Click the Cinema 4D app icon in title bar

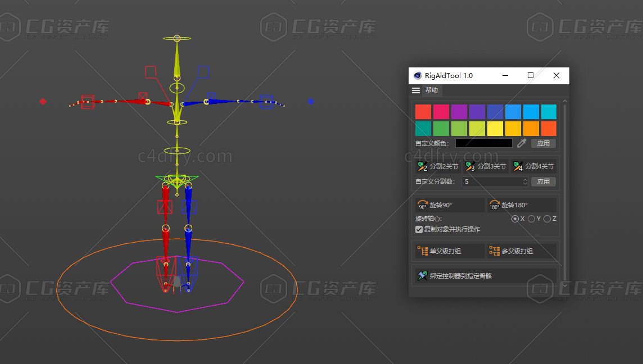click(x=418, y=75)
